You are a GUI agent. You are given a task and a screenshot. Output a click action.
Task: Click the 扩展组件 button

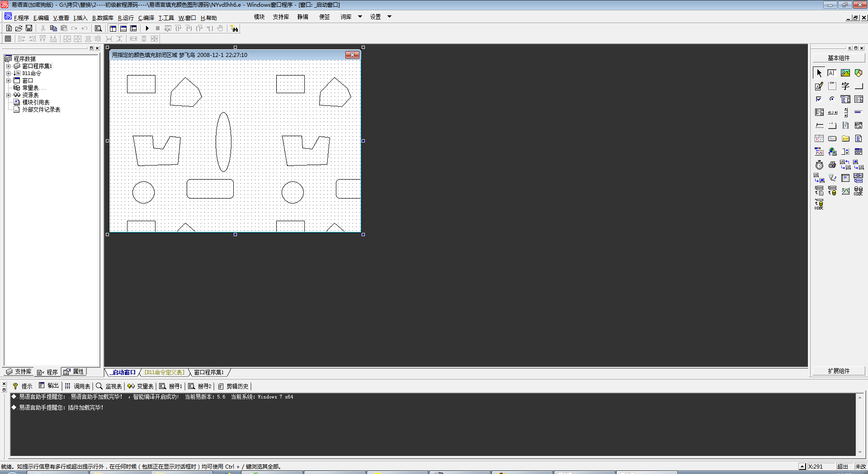click(839, 371)
